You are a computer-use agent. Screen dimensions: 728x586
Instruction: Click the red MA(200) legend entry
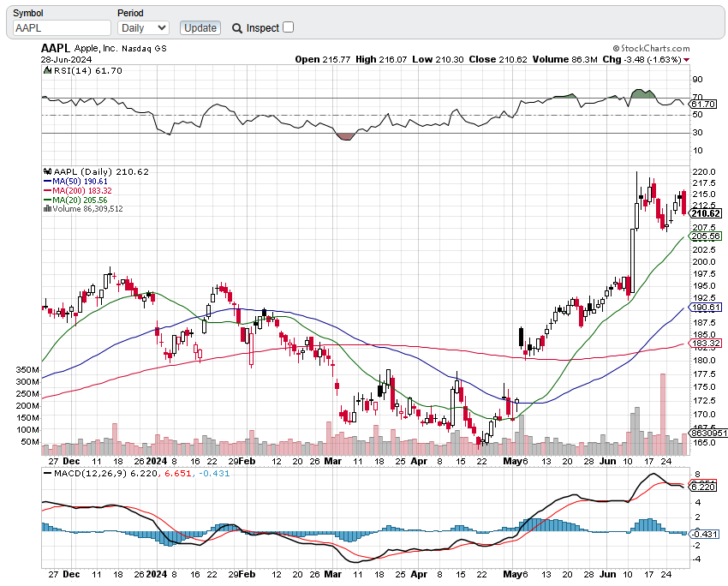click(x=75, y=190)
